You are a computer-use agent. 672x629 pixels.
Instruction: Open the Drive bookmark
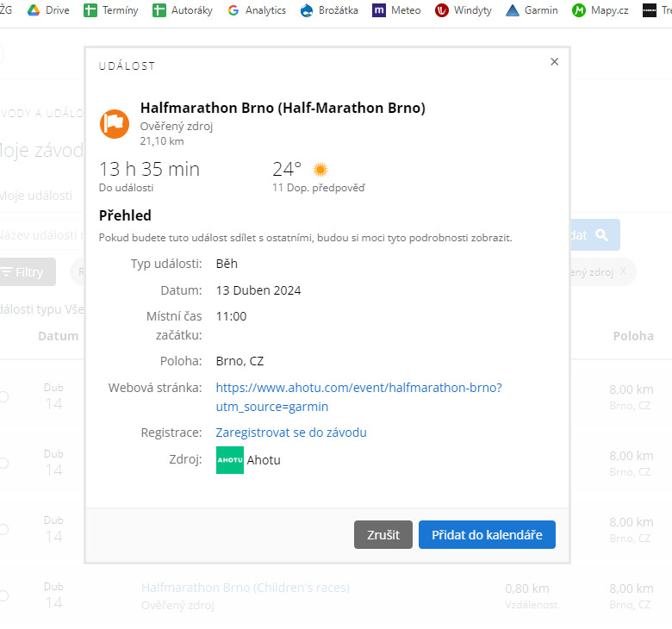point(48,10)
